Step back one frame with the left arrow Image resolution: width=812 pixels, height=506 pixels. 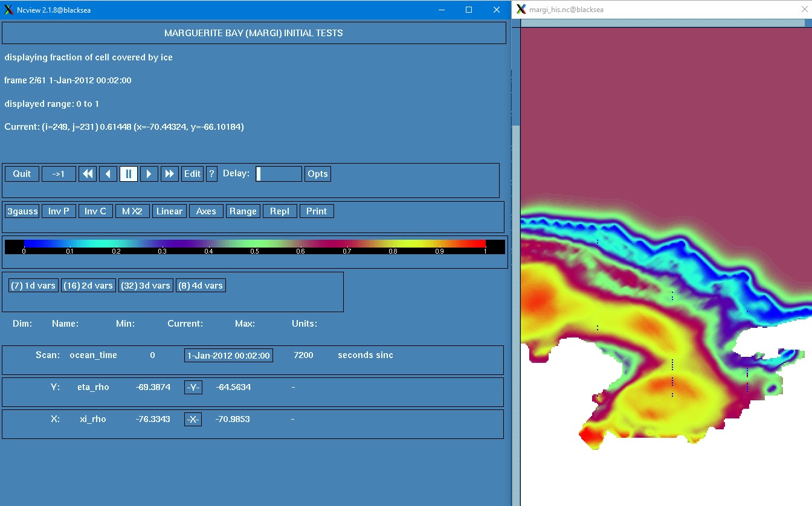(x=108, y=174)
